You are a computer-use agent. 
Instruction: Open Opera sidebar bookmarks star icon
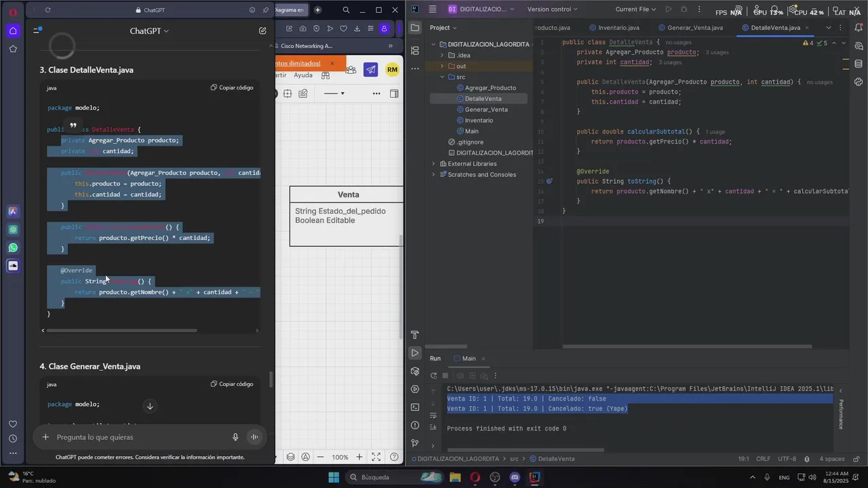click(x=13, y=49)
